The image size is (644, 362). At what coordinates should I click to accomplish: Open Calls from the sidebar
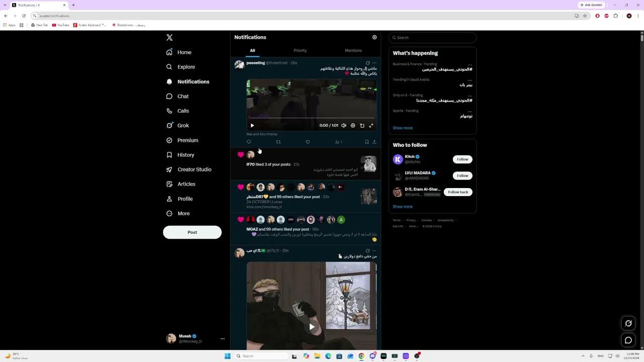coord(178,111)
